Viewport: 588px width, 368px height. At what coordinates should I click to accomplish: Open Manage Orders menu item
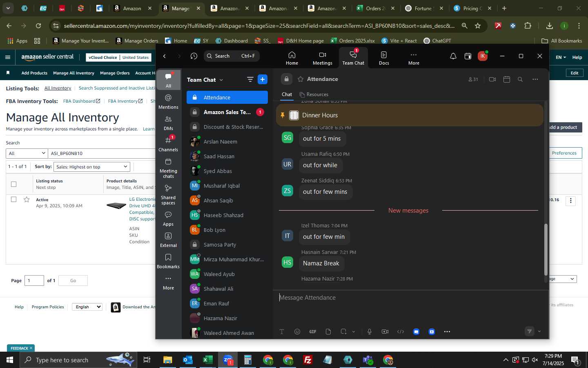pos(115,73)
